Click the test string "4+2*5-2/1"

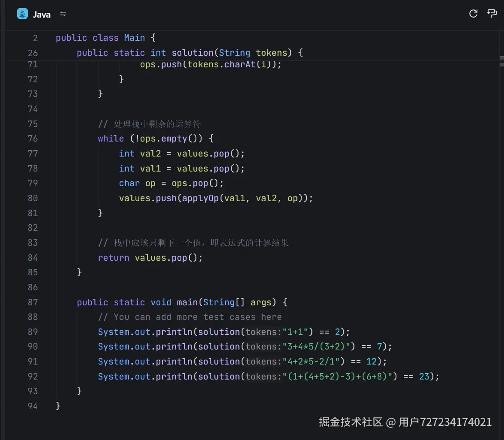[x=311, y=362]
